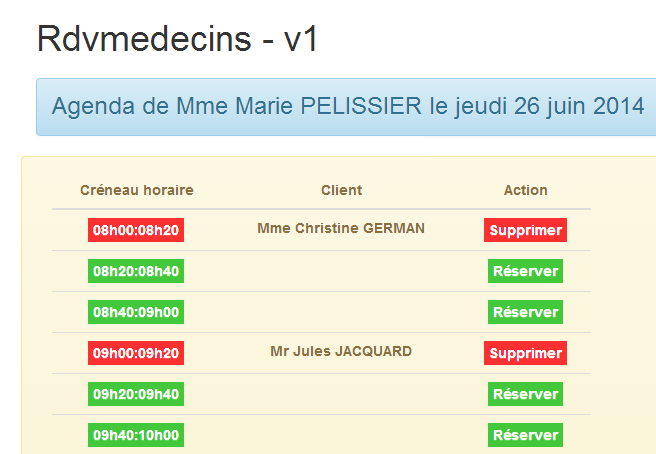Click the Créneau horaire column header
The image size is (656, 454).
click(x=136, y=190)
